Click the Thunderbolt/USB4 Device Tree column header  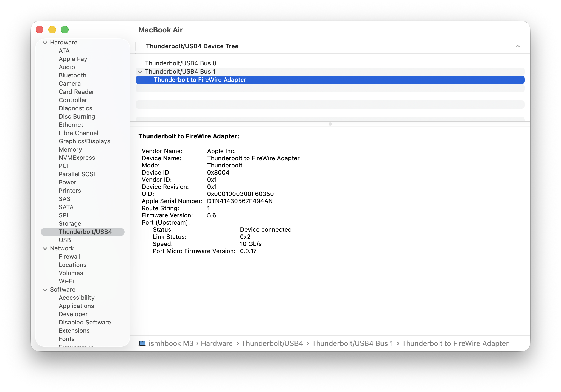(330, 46)
